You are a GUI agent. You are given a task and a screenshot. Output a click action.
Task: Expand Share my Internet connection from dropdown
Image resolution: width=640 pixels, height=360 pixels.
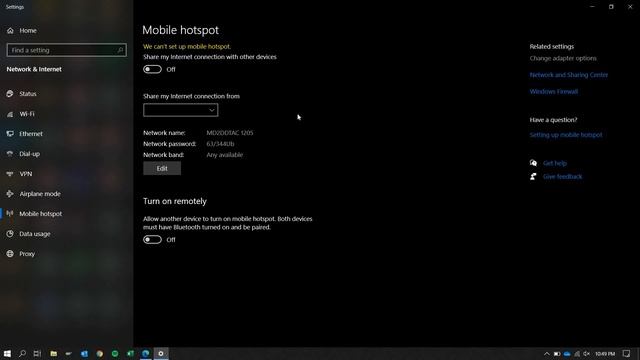(180, 110)
